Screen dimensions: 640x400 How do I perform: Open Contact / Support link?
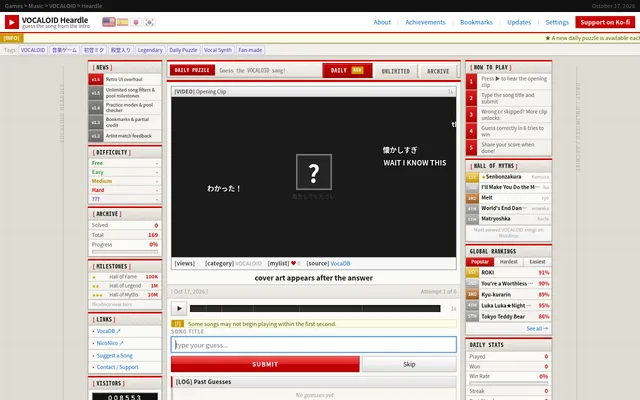tap(118, 367)
